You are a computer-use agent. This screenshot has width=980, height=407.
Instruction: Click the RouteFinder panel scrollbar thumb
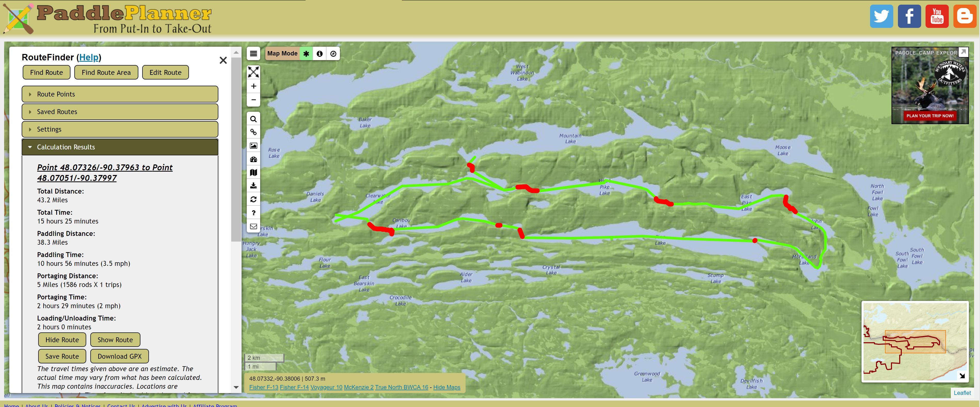coord(236,149)
